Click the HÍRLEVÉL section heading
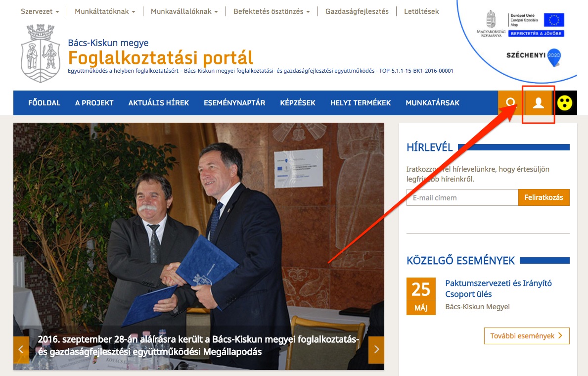This screenshot has height=376, width=588. pyautogui.click(x=430, y=147)
